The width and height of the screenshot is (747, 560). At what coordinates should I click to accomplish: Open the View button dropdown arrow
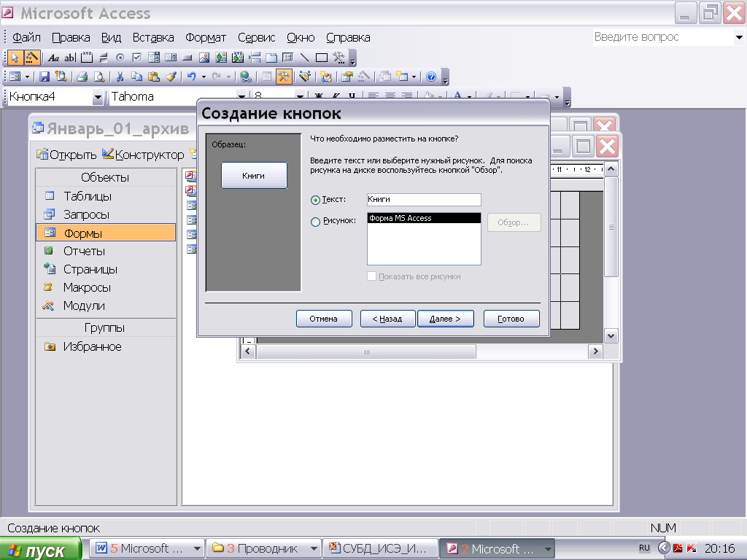(x=27, y=77)
